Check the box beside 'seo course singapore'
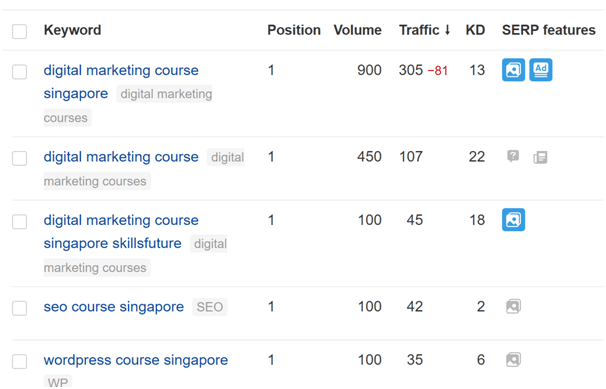This screenshot has width=606, height=389. (19, 308)
